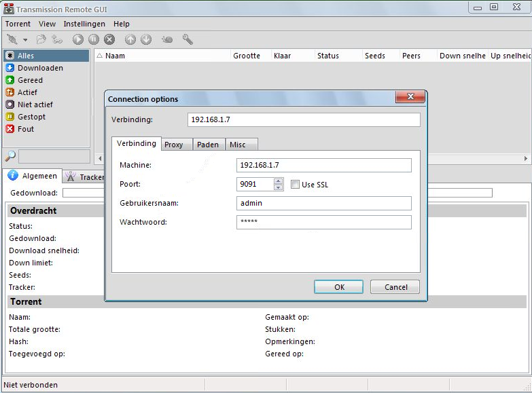Switch to the Paden tab

[208, 145]
